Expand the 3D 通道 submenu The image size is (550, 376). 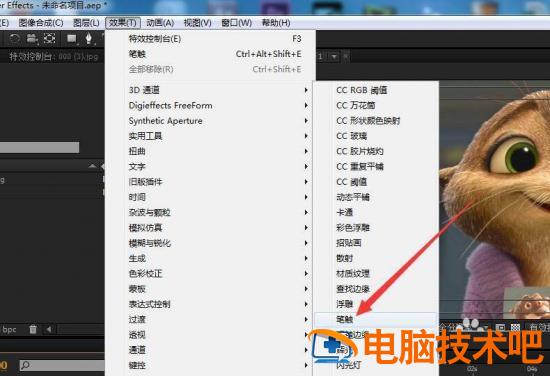pyautogui.click(x=210, y=90)
